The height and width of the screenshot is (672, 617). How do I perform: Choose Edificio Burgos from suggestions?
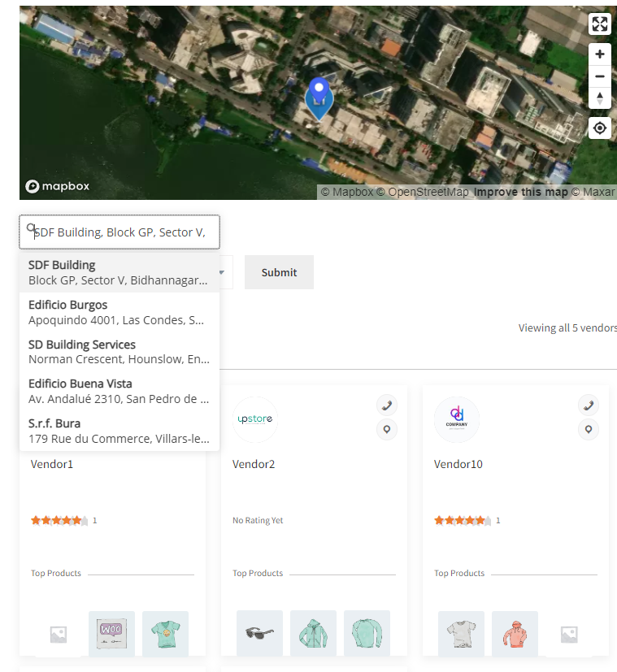119,312
